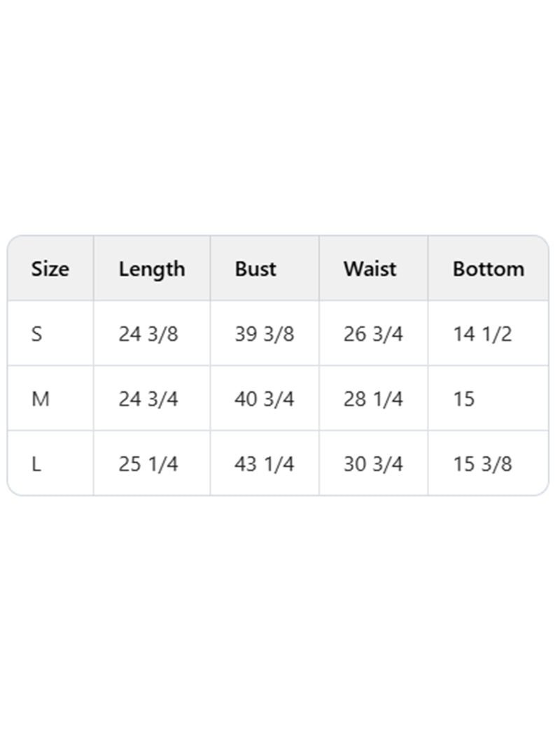The width and height of the screenshot is (560, 735).
Task: Select the bottom value 15 for size M
Action: click(x=463, y=399)
